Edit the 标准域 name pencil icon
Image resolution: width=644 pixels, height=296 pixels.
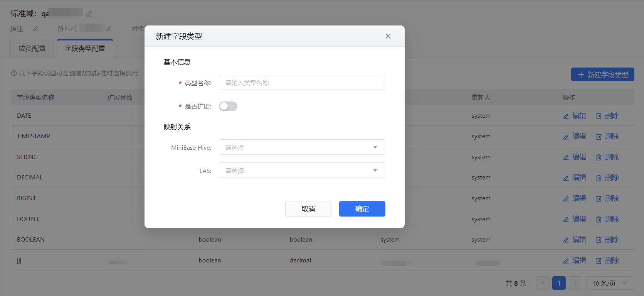pyautogui.click(x=89, y=14)
